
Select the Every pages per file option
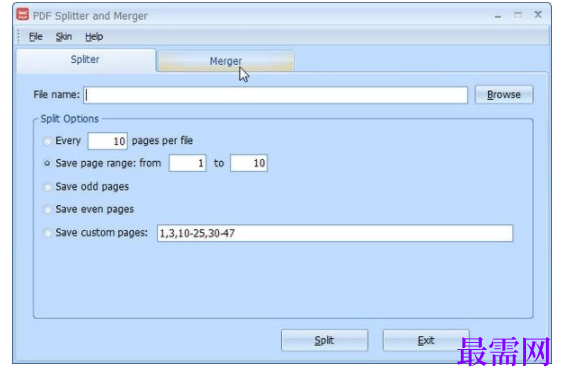[47, 141]
